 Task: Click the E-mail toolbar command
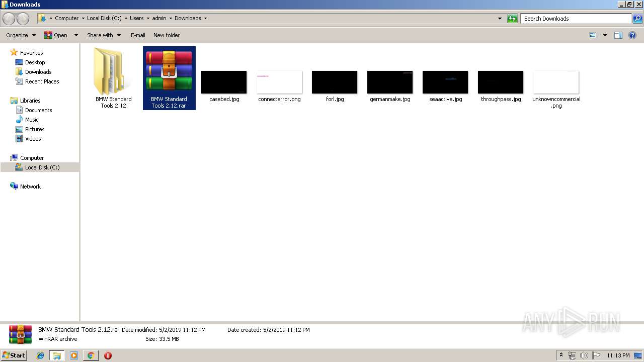tap(138, 35)
